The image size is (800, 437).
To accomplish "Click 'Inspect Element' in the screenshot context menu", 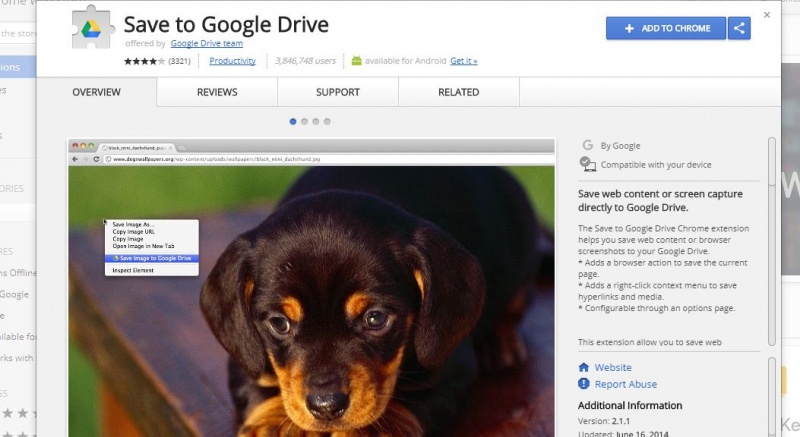I will pos(133,270).
